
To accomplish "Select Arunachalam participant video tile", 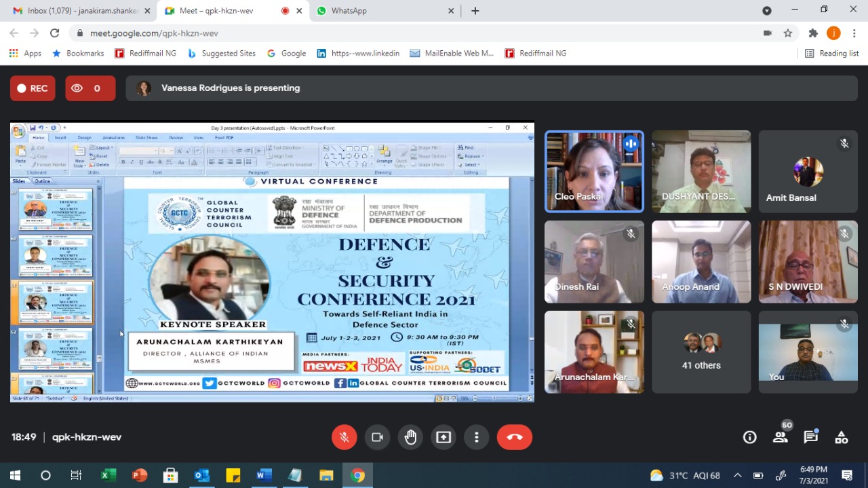I will tap(594, 352).
